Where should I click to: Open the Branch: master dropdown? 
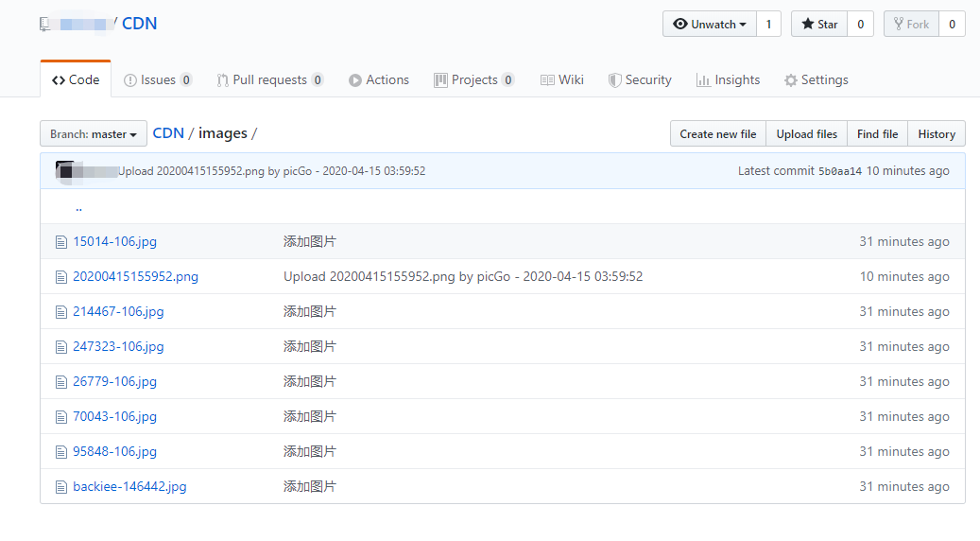pos(94,134)
